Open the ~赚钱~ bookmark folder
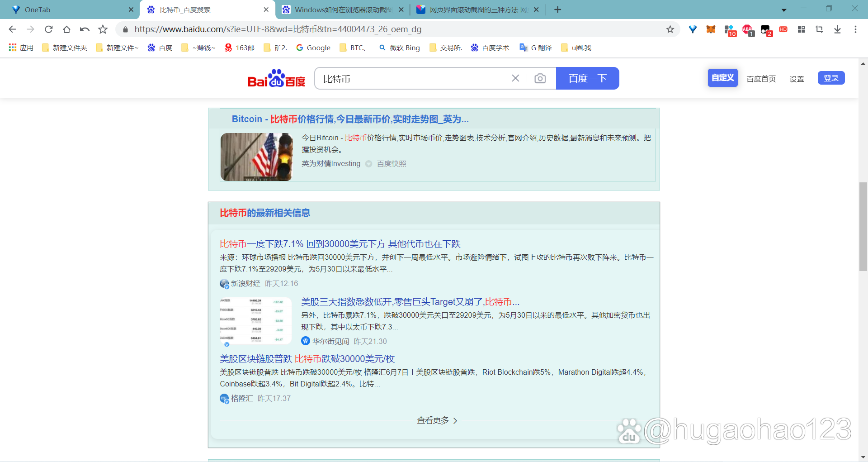 point(198,48)
